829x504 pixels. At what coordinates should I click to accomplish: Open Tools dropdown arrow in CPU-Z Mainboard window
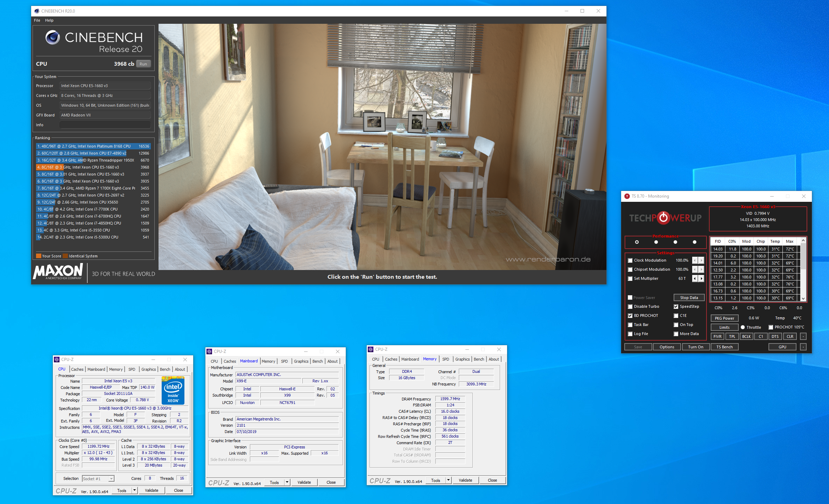click(287, 482)
